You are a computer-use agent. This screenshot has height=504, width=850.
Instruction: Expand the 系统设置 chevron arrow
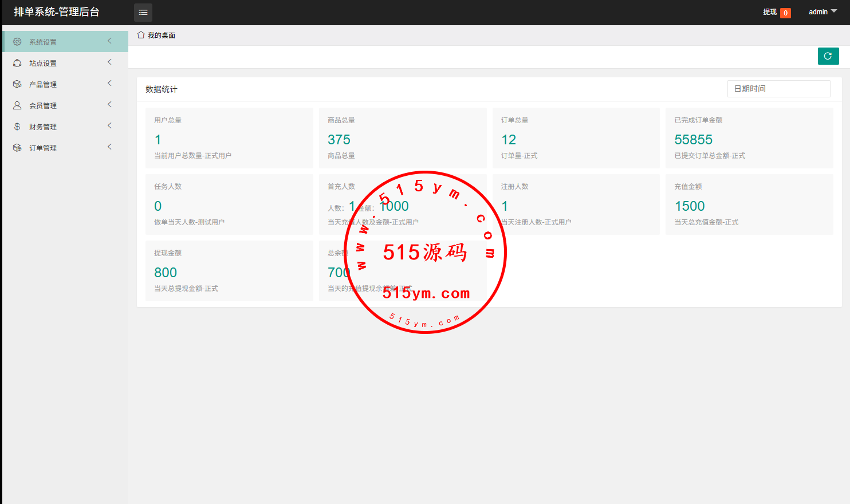109,41
